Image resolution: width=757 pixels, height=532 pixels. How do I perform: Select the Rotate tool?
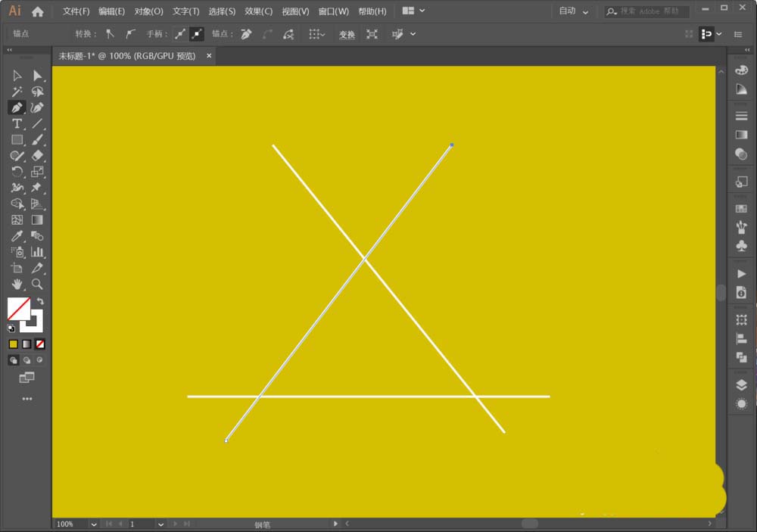click(x=17, y=172)
